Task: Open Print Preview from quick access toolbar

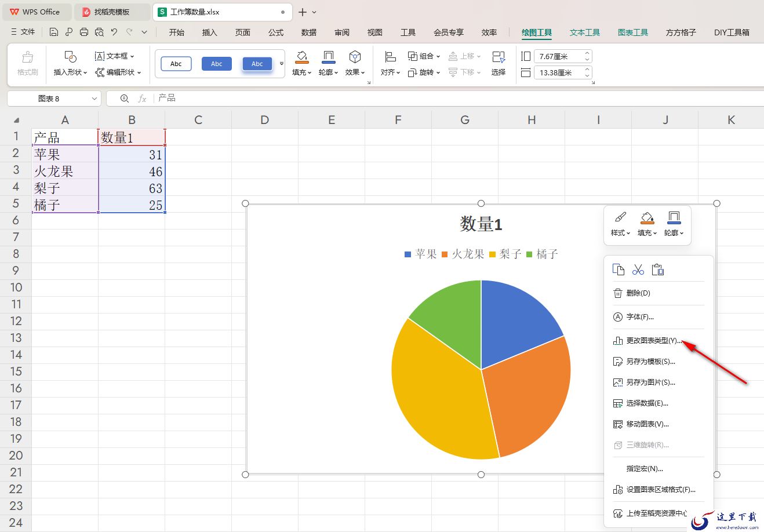Action: (99, 32)
